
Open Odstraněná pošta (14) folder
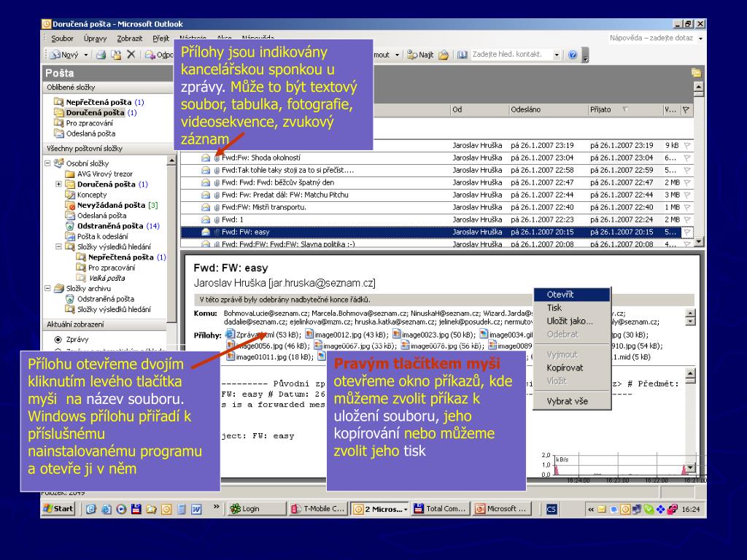point(112,226)
